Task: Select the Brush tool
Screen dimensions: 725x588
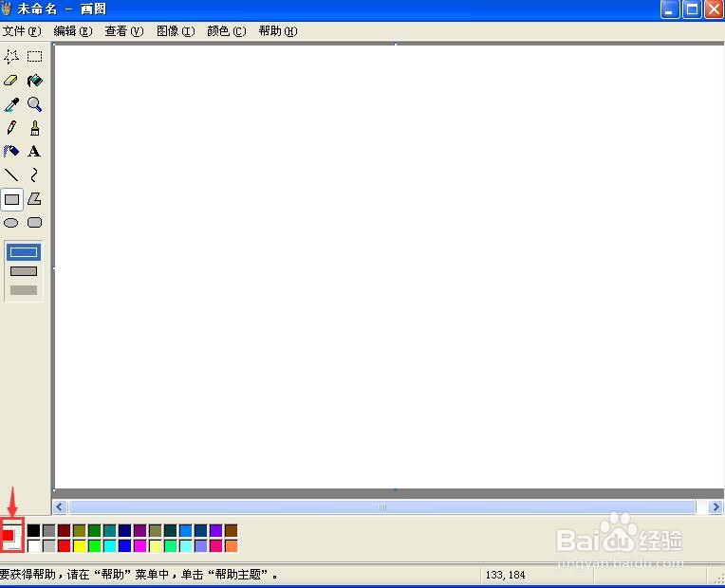Action: click(x=34, y=128)
